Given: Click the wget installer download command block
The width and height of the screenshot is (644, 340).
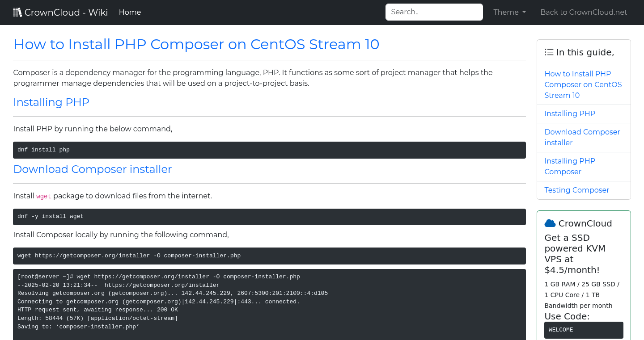Looking at the screenshot, I should 269,256.
